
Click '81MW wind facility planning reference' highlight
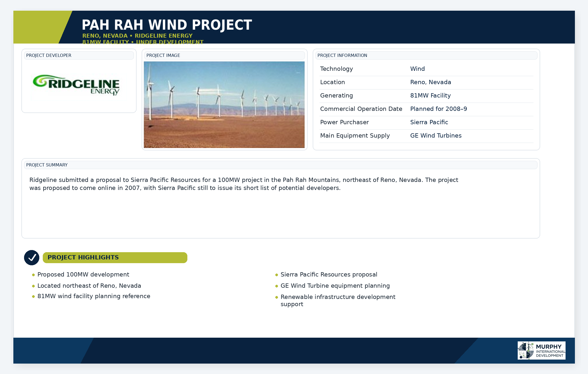pyautogui.click(x=94, y=296)
